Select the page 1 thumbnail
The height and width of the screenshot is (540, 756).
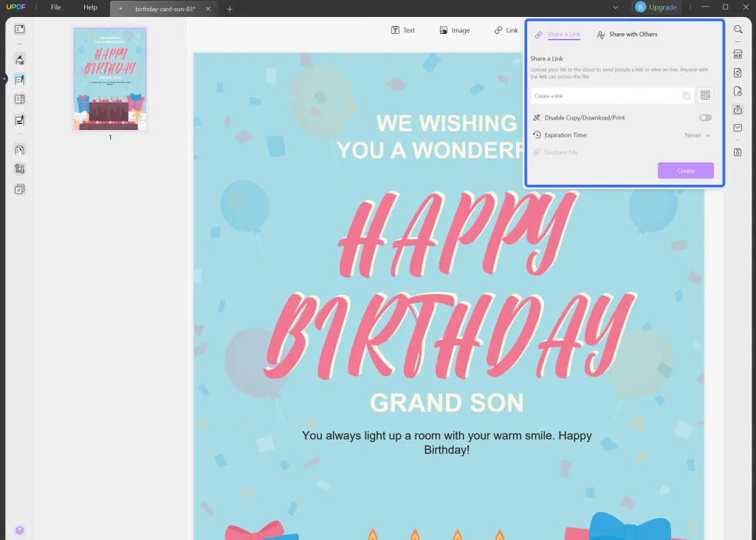click(x=109, y=80)
